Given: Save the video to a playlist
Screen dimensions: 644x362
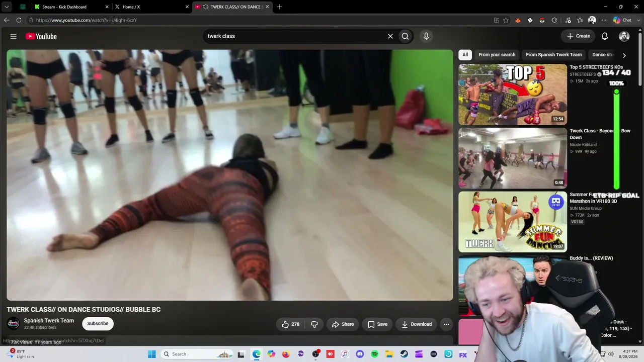Looking at the screenshot, I should pos(377,324).
